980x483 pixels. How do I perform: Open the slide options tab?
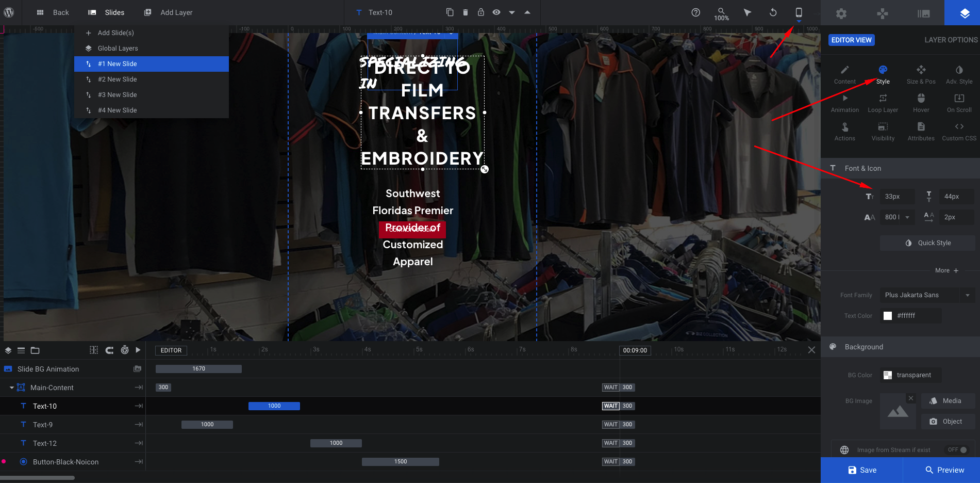(x=924, y=13)
